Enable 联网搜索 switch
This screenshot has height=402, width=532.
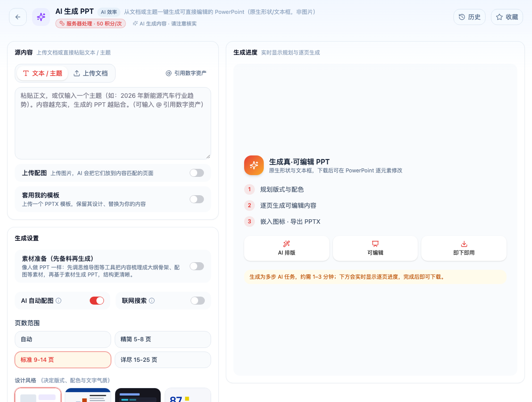click(197, 301)
